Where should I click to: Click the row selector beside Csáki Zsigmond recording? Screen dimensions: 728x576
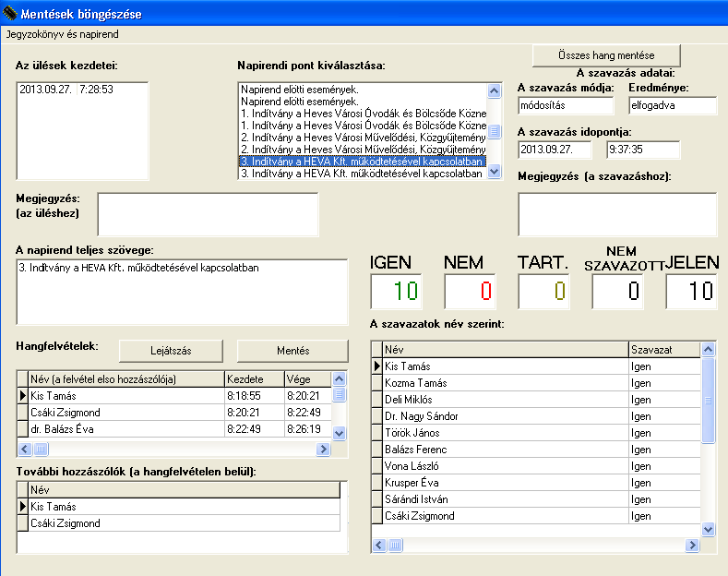click(x=22, y=413)
